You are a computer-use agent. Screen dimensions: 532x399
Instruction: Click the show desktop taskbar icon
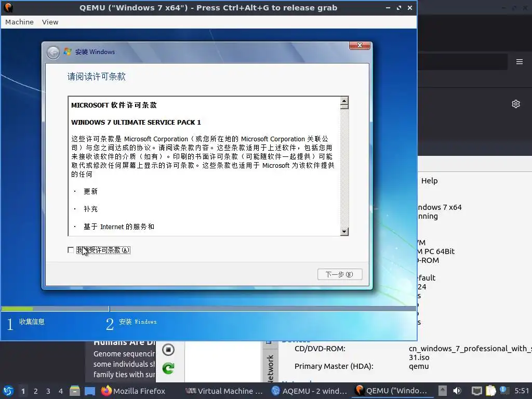[89, 391]
